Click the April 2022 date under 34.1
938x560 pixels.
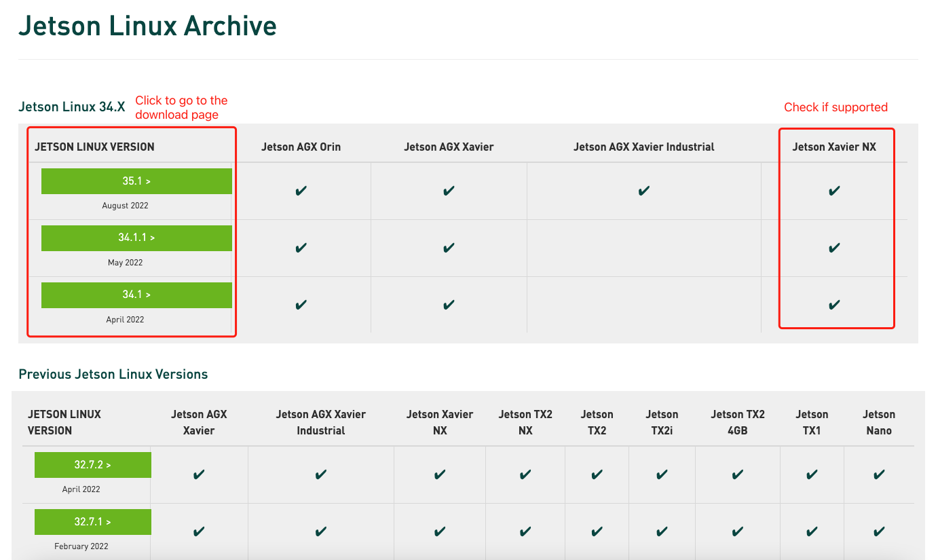click(125, 320)
